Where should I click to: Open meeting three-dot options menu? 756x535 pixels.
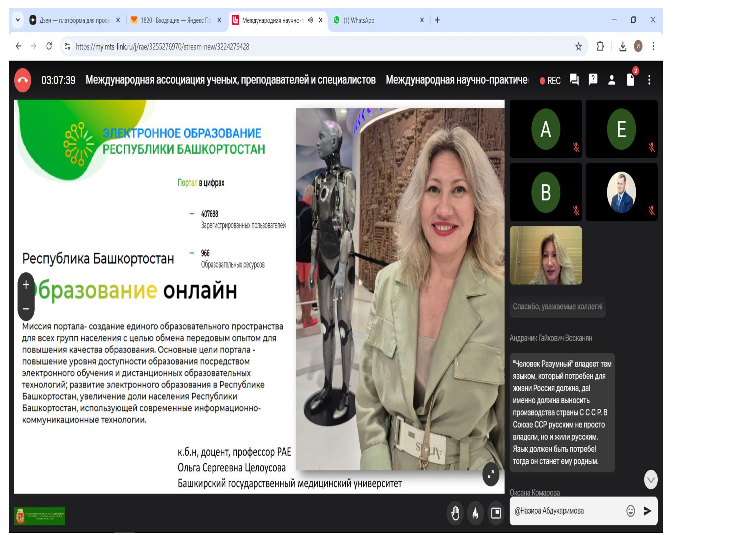point(649,80)
